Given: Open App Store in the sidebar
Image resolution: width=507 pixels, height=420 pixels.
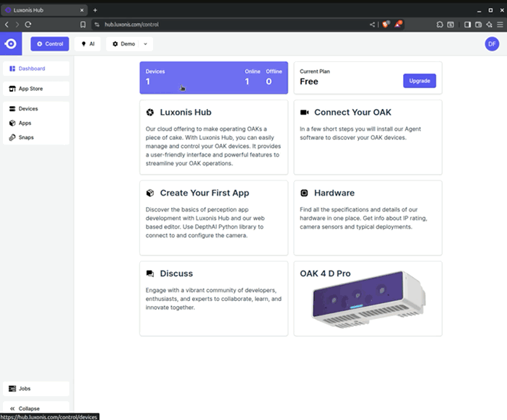Looking at the screenshot, I should [36, 89].
